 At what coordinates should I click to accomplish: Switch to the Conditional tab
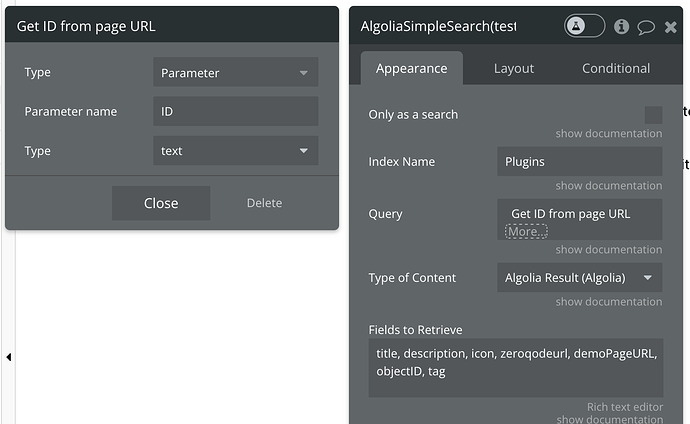(616, 68)
